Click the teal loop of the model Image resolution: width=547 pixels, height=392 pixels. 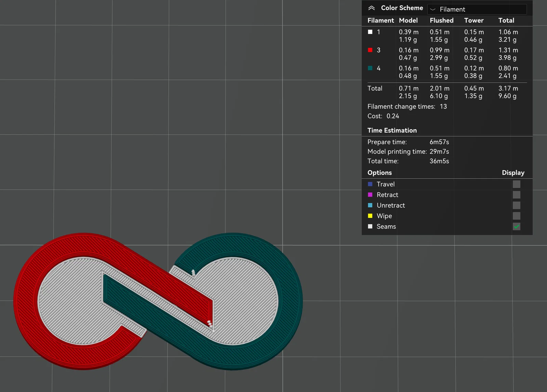[x=291, y=301]
